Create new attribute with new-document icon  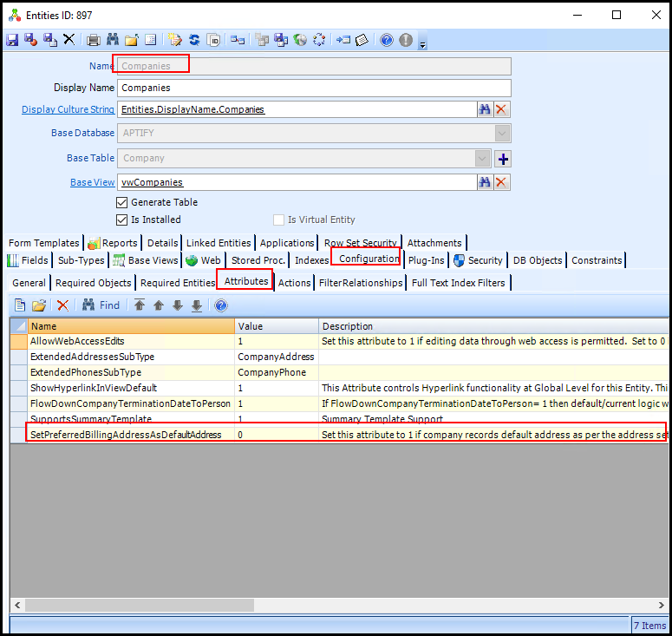point(20,305)
